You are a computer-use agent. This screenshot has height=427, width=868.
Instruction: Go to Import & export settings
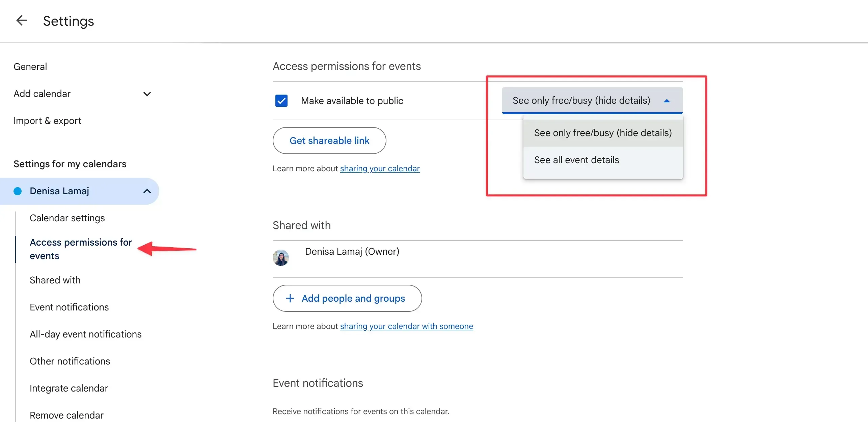47,121
